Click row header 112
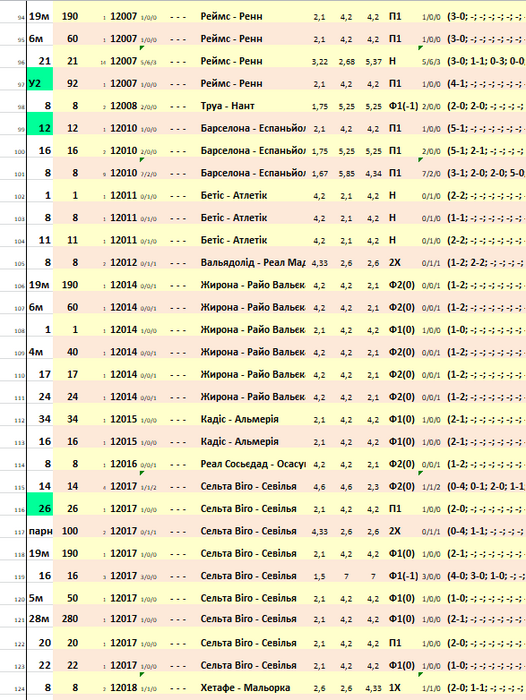The height and width of the screenshot is (700, 526). point(20,421)
